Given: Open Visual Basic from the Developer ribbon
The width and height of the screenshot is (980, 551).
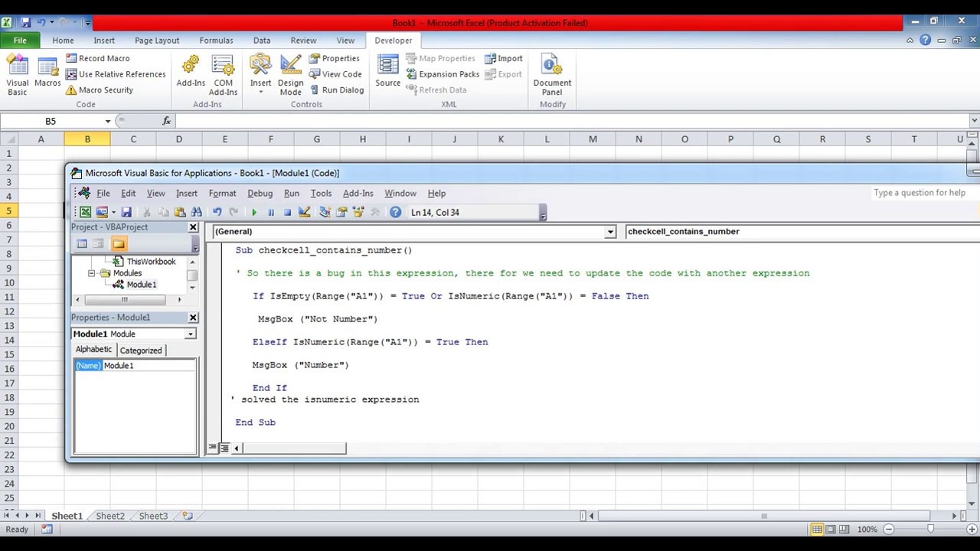Looking at the screenshot, I should 17,75.
